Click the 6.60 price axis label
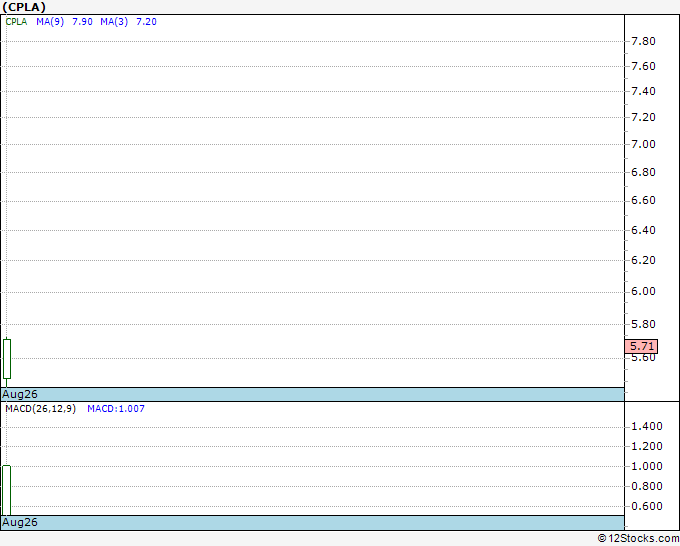The width and height of the screenshot is (680, 546). click(x=643, y=200)
